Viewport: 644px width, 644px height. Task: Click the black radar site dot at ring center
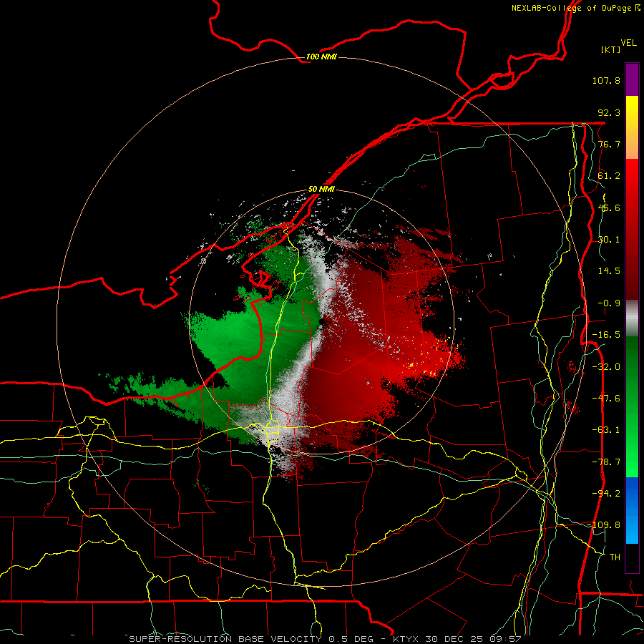[x=322, y=323]
